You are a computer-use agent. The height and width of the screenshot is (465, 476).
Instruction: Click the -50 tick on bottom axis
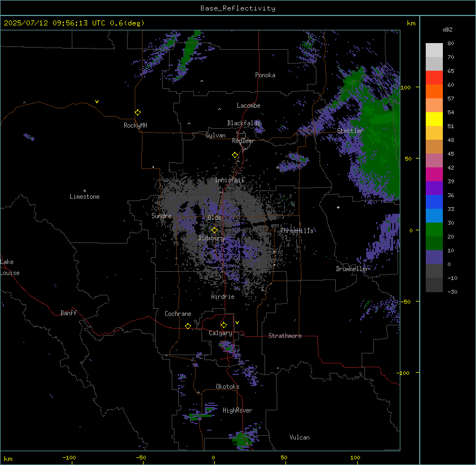pos(141,457)
